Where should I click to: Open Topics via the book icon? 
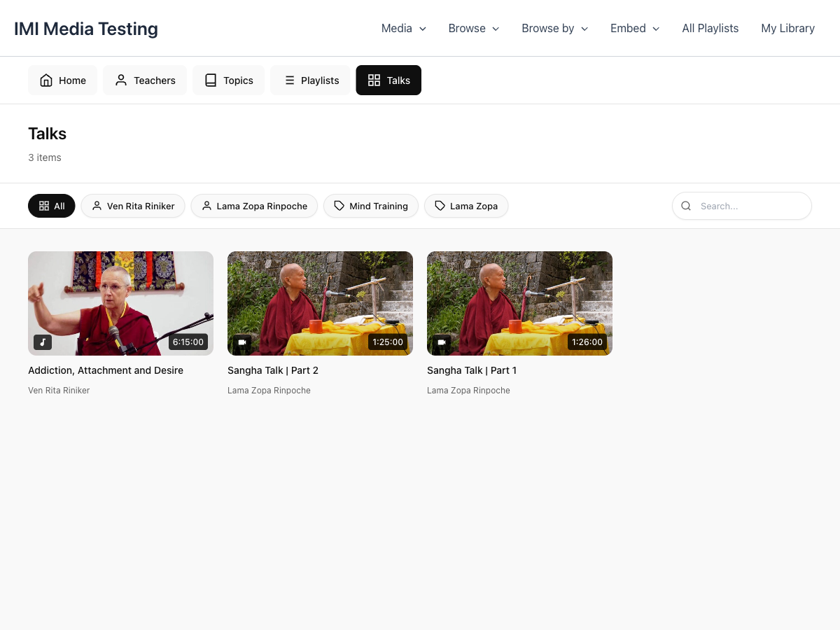[210, 80]
